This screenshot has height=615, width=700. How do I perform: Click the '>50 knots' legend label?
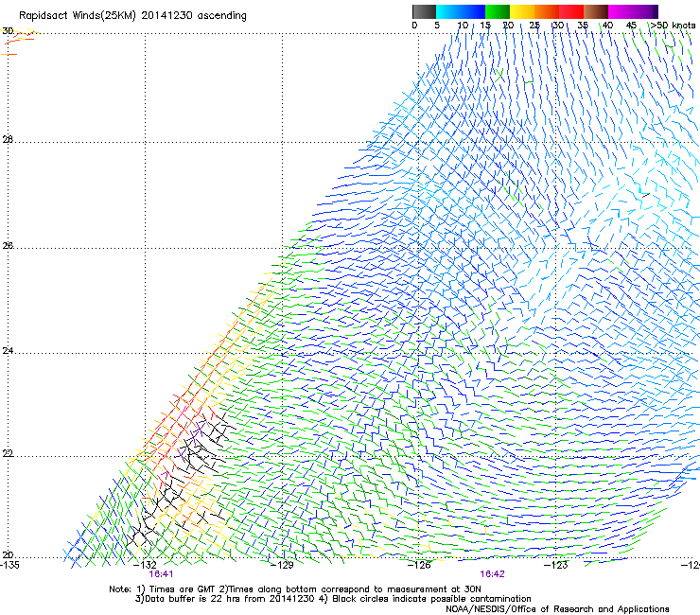(673, 26)
